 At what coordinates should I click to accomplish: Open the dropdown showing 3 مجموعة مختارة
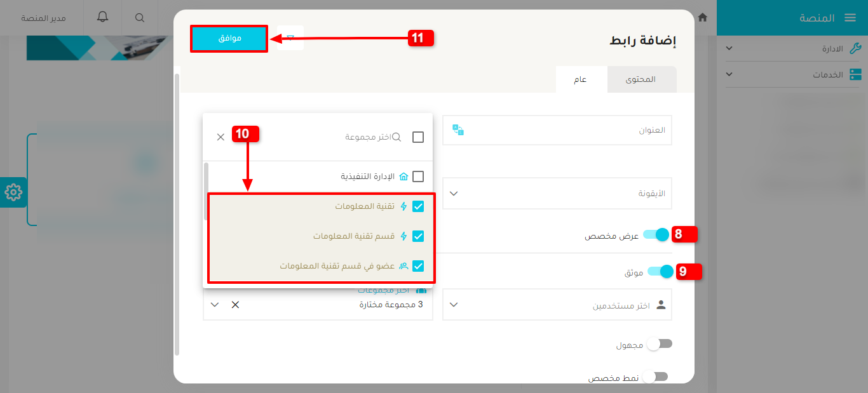(215, 304)
